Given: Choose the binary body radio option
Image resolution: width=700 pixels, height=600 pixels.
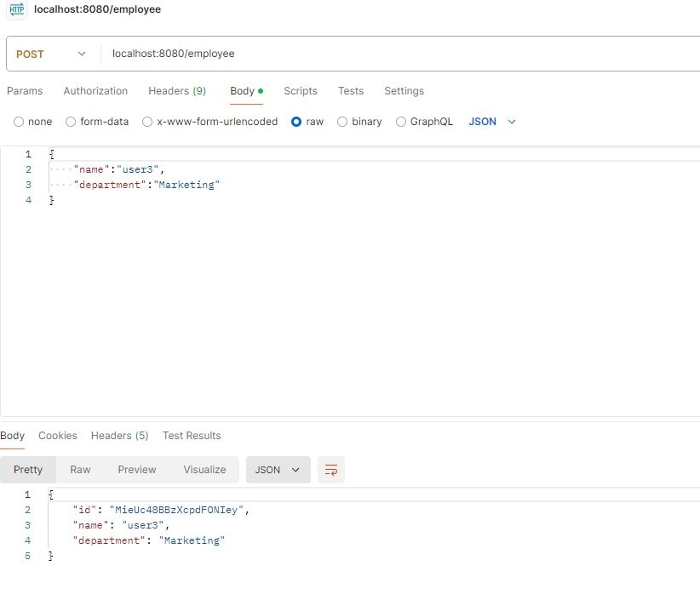Looking at the screenshot, I should pyautogui.click(x=342, y=122).
